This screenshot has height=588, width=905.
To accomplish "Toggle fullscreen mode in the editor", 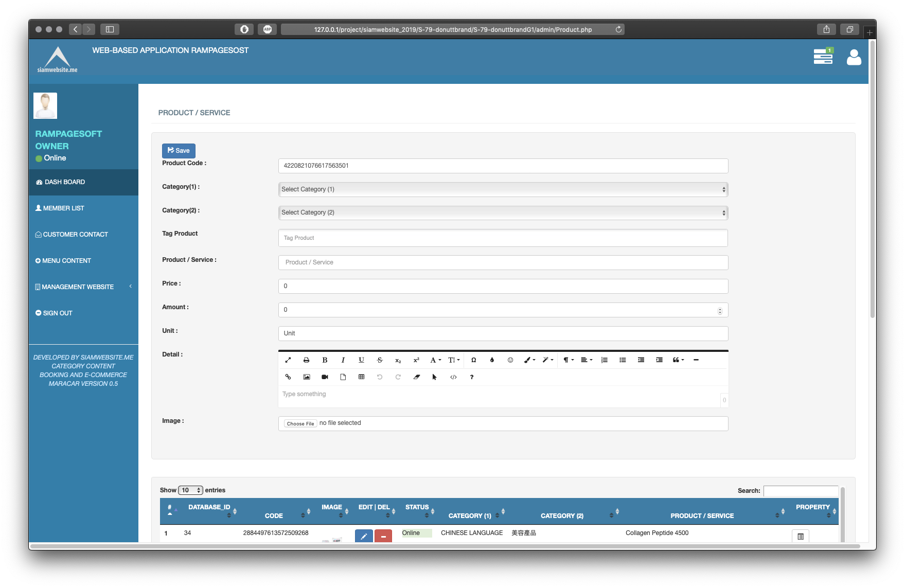I will tap(288, 360).
